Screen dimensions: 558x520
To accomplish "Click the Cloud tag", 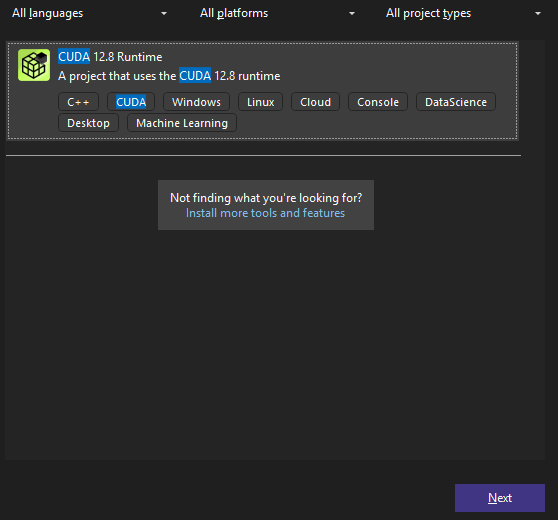I will point(315,102).
